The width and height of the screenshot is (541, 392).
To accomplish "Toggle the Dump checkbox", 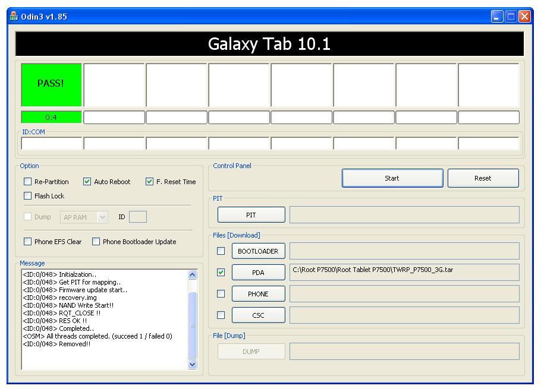I will (x=27, y=217).
